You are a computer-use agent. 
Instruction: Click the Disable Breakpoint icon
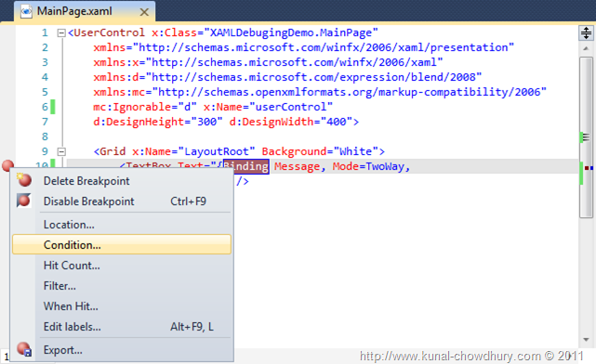pyautogui.click(x=23, y=201)
